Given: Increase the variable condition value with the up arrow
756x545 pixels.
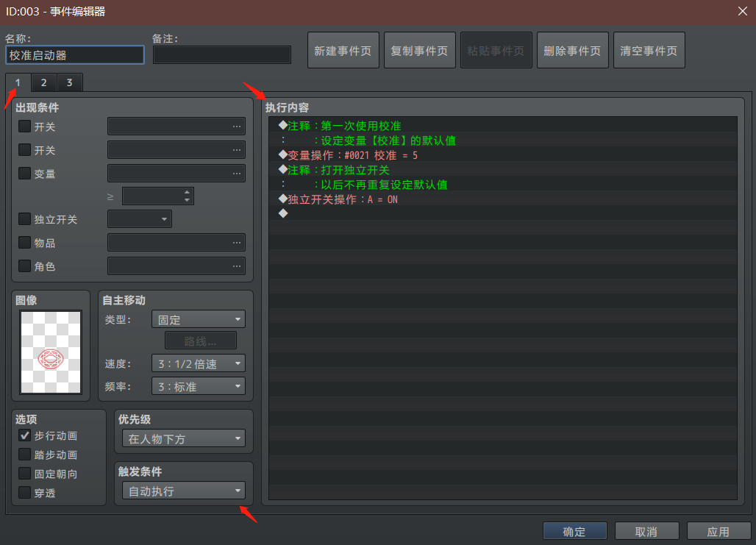Looking at the screenshot, I should point(187,193).
